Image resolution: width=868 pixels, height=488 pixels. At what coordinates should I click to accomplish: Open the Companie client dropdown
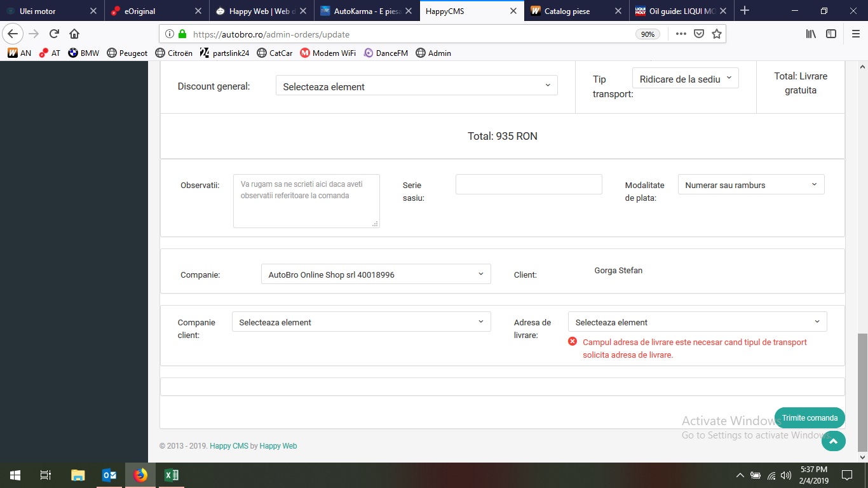[x=361, y=322]
